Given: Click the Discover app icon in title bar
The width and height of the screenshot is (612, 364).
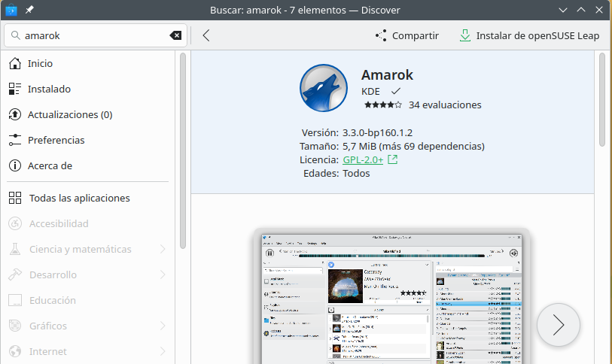Looking at the screenshot, I should coord(11,10).
